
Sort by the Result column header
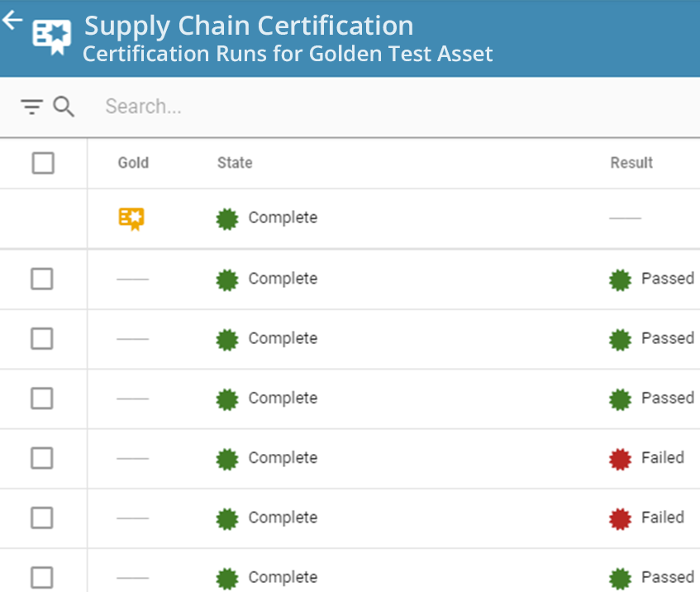pos(631,163)
